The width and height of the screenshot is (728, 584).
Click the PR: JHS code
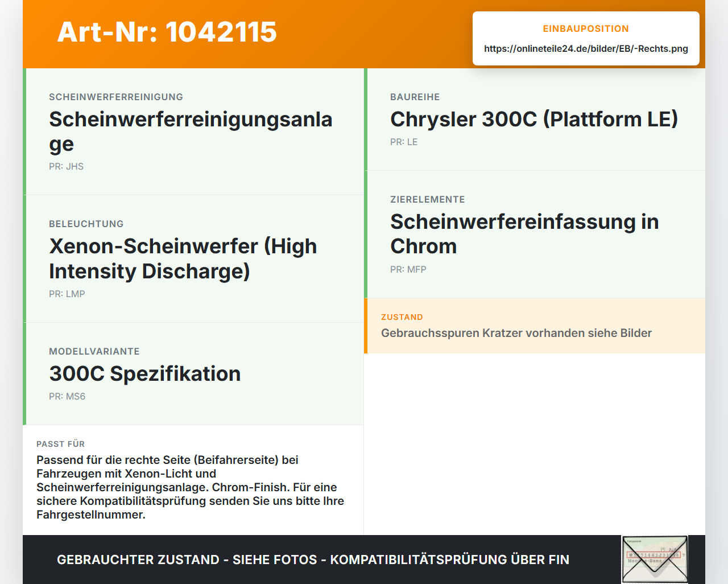[66, 167]
